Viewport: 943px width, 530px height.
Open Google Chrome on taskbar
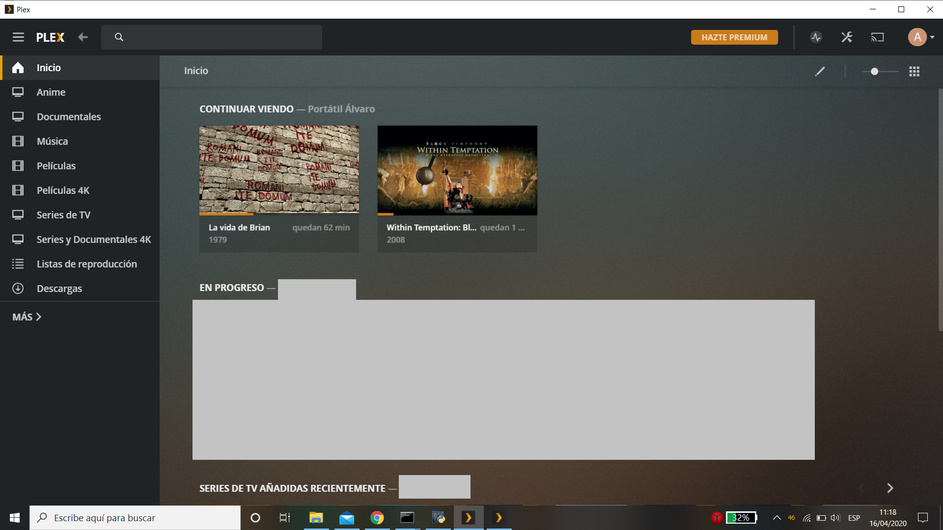[377, 517]
